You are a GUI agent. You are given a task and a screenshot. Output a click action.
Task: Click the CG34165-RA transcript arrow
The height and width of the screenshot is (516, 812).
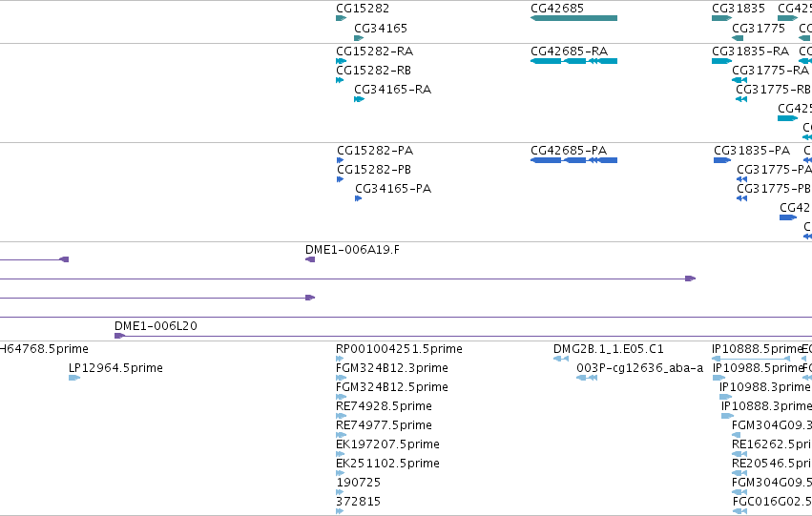[359, 99]
